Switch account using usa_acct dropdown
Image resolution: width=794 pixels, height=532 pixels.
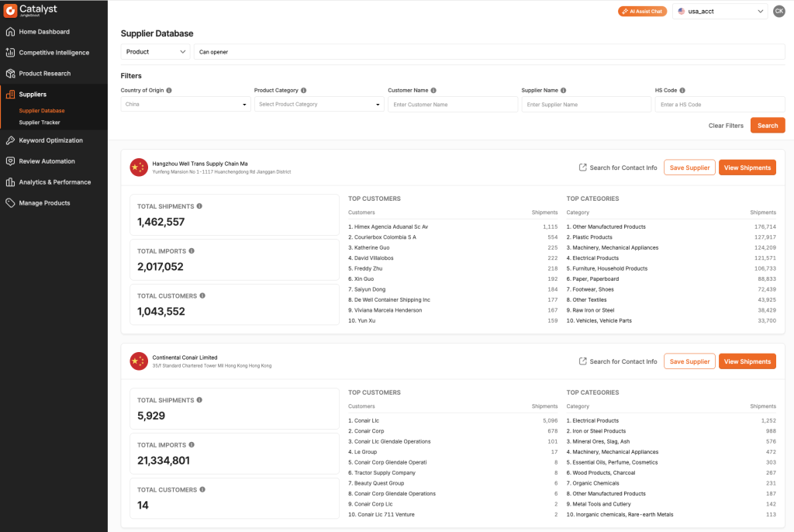[x=720, y=12]
